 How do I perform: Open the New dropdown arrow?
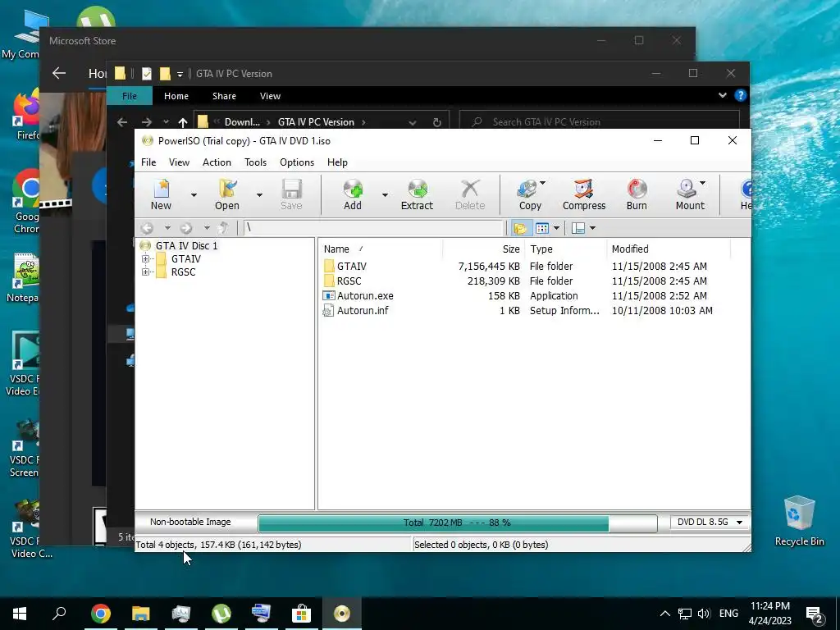(194, 195)
